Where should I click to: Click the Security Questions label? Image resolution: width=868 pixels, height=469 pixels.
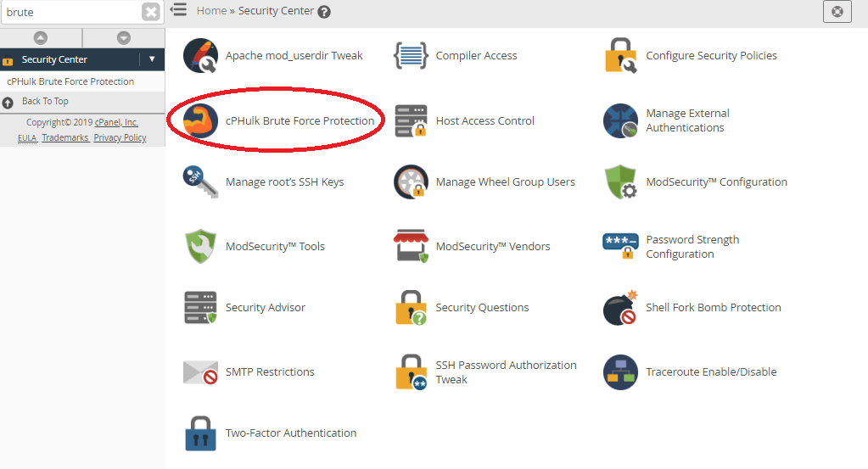pos(482,308)
